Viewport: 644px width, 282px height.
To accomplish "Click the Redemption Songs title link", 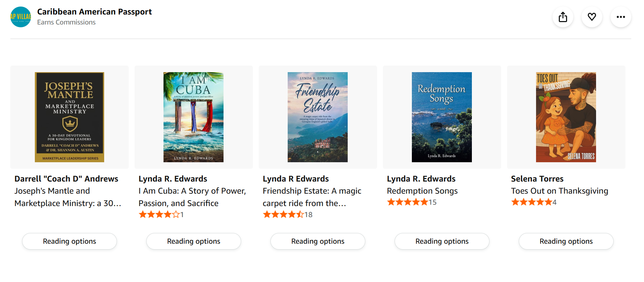I will (422, 191).
